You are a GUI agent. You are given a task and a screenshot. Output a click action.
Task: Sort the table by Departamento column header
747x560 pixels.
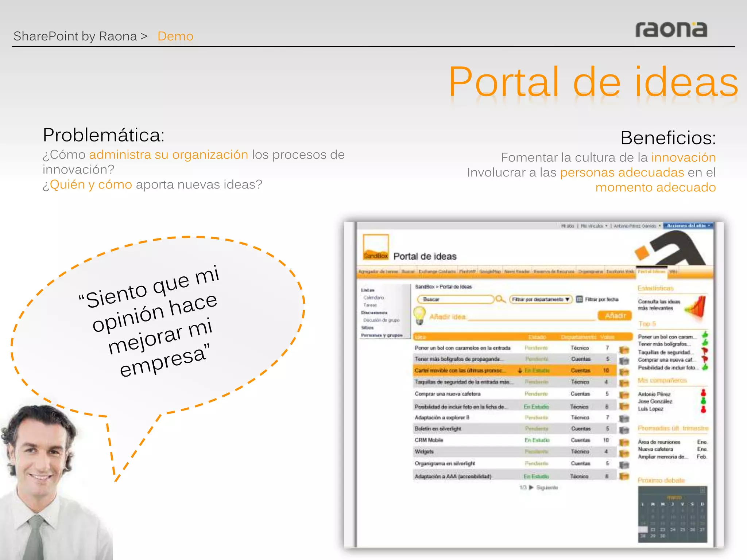pos(578,337)
